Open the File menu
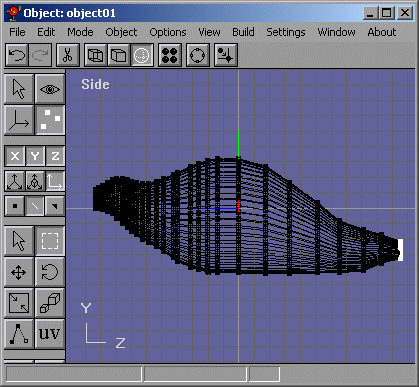Image resolution: width=419 pixels, height=387 pixels. [x=17, y=32]
